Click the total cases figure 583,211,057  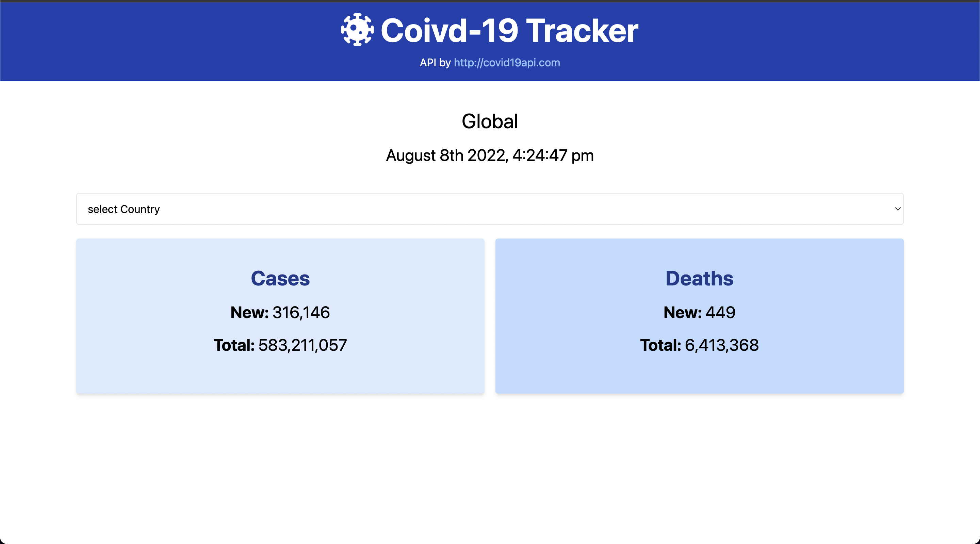click(x=302, y=345)
